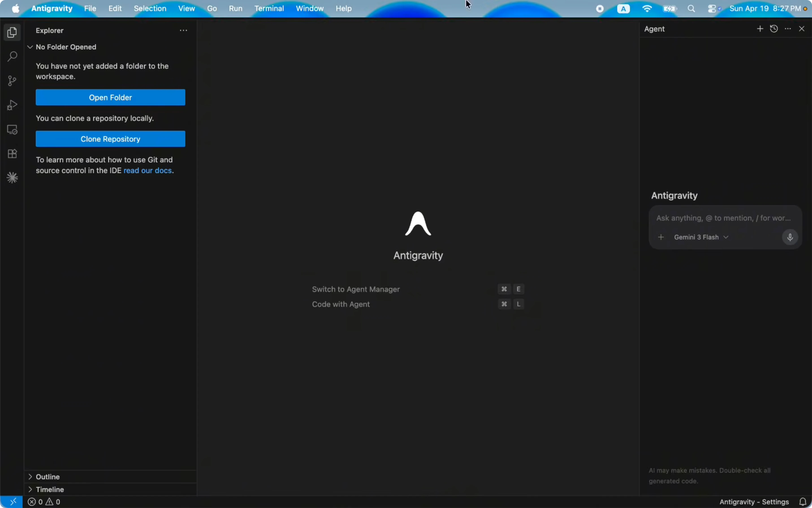Viewport: 812px width, 508px height.
Task: Open the Antigravity app menu
Action: 52,9
